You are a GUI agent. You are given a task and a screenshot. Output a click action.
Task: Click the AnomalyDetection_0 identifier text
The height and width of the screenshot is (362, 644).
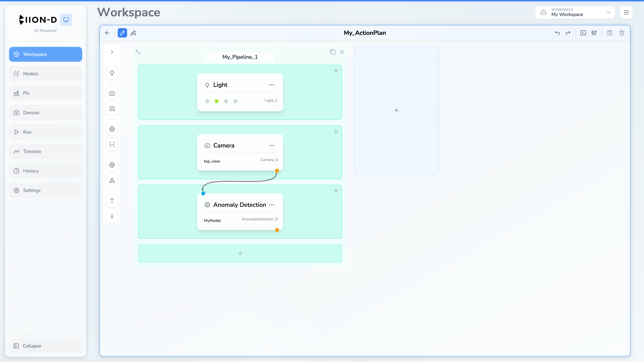pos(260,219)
